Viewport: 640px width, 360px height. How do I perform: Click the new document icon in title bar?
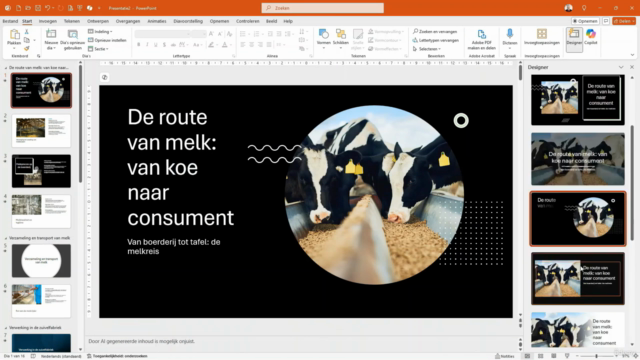(18, 8)
